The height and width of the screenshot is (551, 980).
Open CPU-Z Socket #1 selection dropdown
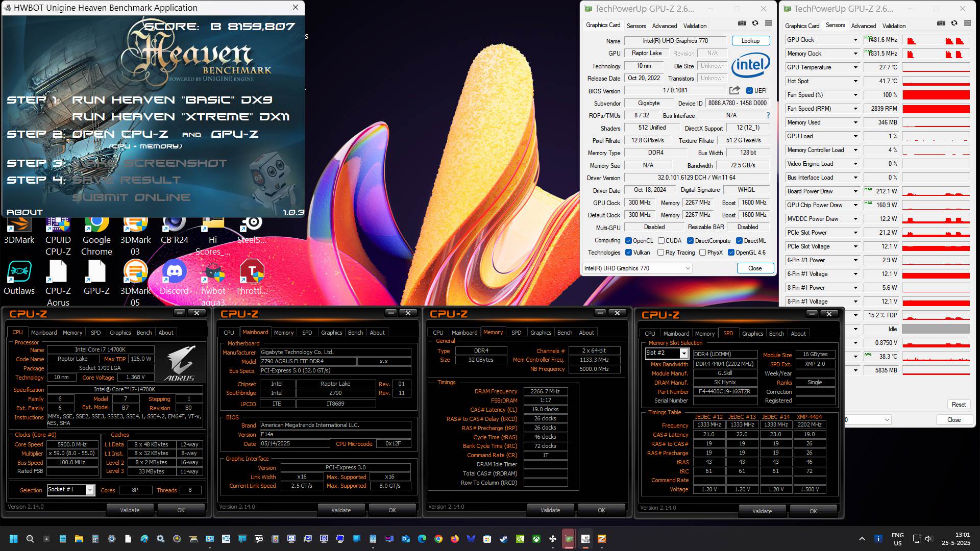(71, 490)
